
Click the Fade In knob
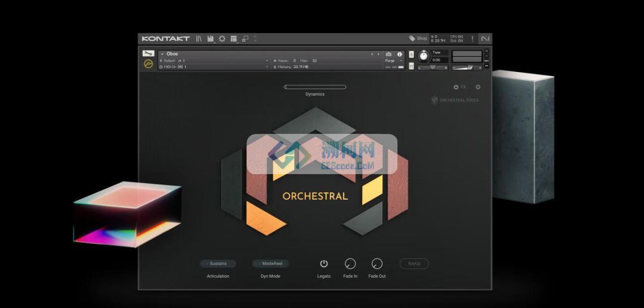(x=350, y=264)
